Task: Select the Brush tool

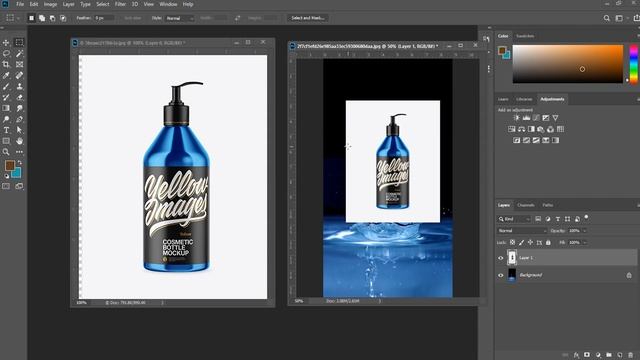Action: (x=6, y=87)
